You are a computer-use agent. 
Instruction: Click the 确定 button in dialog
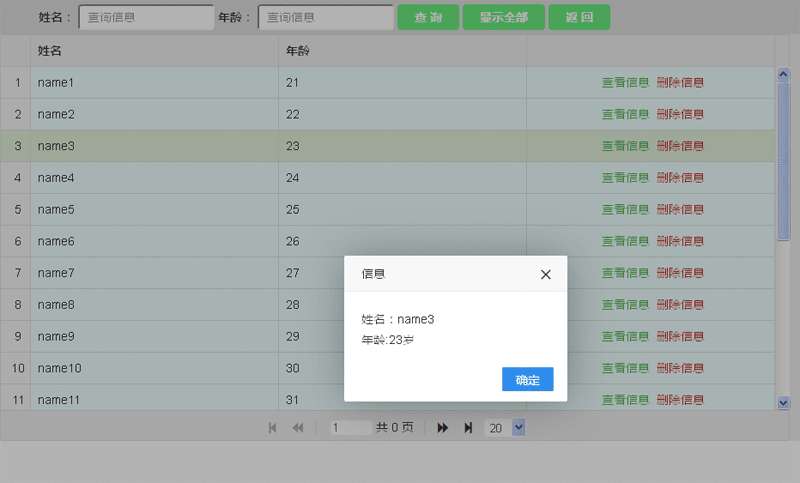pos(527,380)
